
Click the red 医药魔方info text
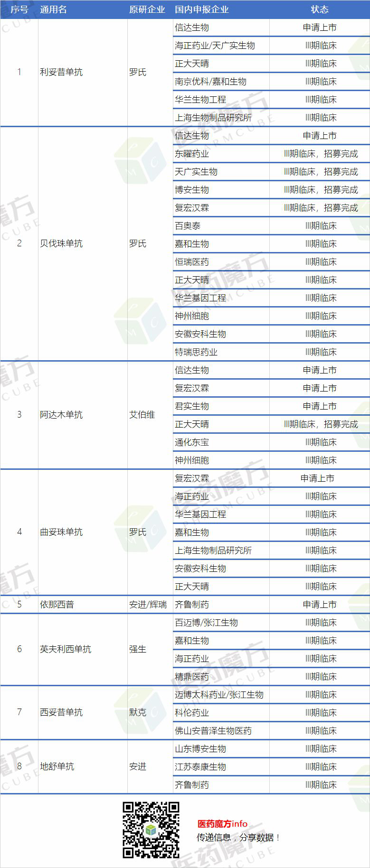(x=222, y=824)
